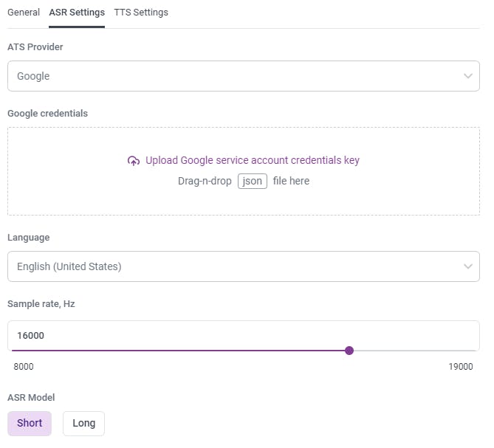
Task: Click the cloud upload icon
Action: pos(134,161)
